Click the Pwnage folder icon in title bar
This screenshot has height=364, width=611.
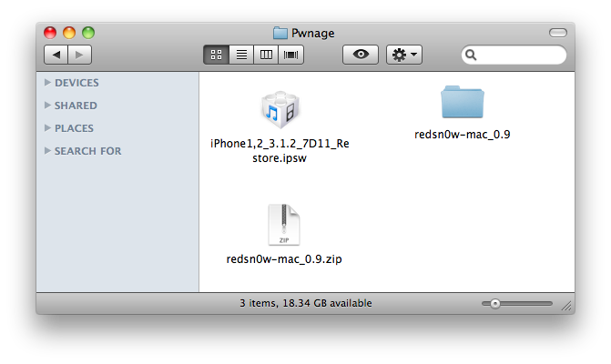(280, 33)
